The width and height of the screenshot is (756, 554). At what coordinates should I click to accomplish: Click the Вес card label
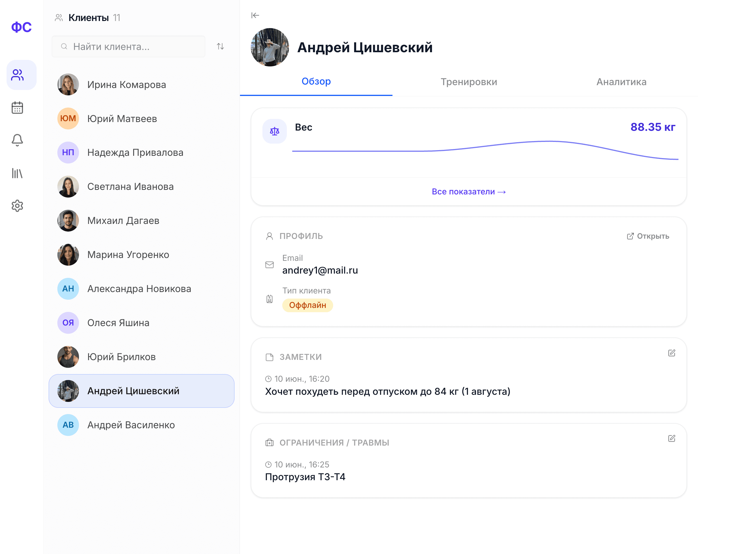[303, 127]
